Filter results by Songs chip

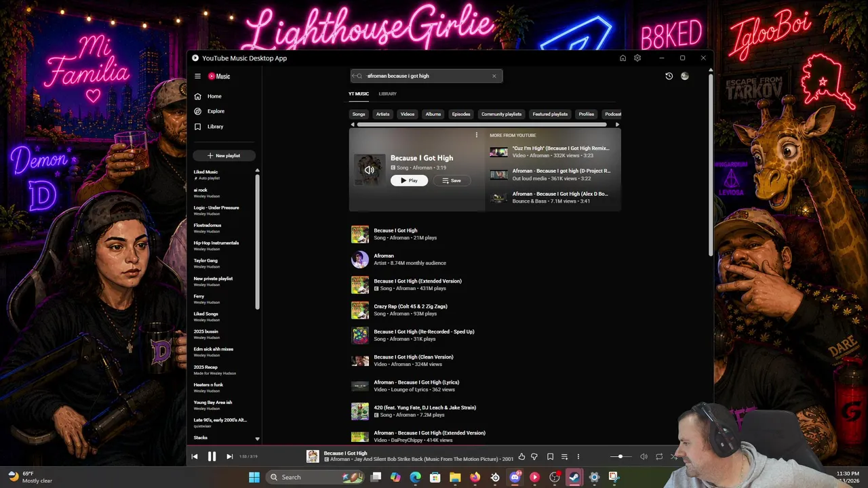coord(359,115)
